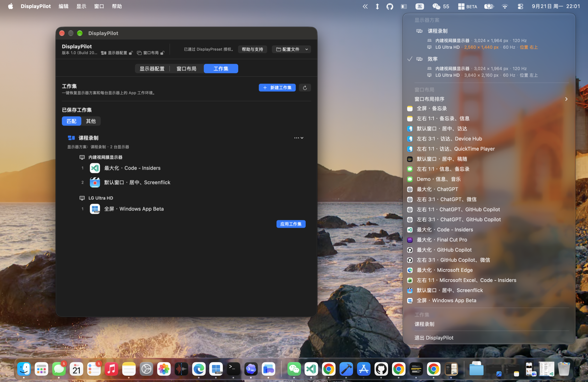
Task: Select layout 全屏・Windows App Beta in menu
Action: pyautogui.click(x=489, y=301)
